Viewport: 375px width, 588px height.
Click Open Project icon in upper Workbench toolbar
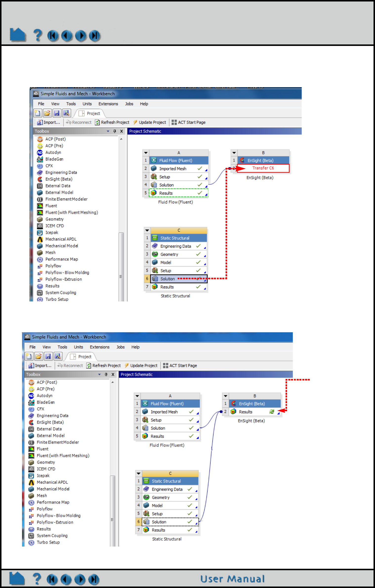[x=47, y=113]
